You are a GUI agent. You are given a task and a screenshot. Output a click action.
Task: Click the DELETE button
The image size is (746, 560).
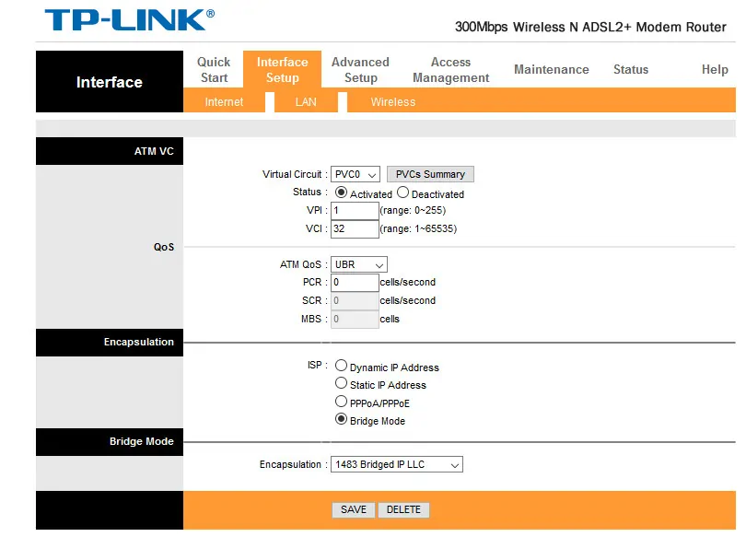(x=403, y=509)
